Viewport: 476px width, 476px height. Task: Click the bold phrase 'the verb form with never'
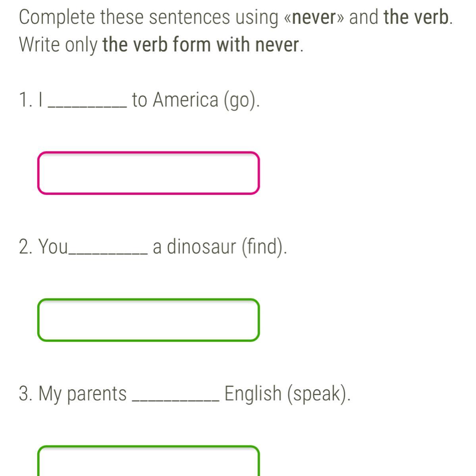(200, 45)
